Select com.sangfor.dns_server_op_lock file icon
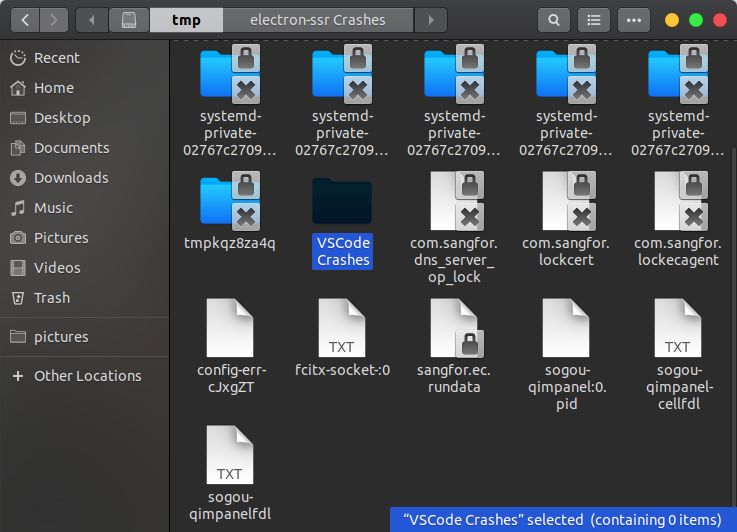The height and width of the screenshot is (532, 737). (457, 201)
